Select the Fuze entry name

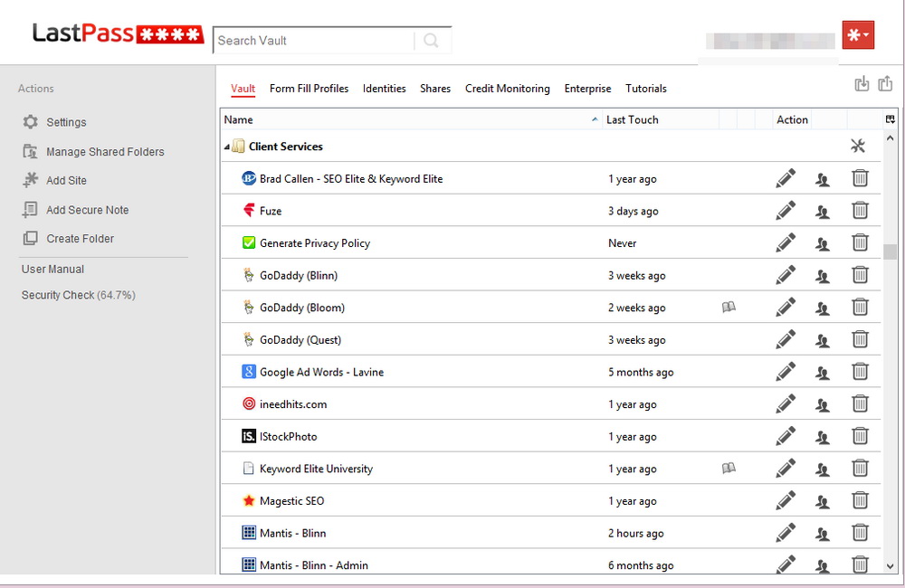tap(271, 211)
